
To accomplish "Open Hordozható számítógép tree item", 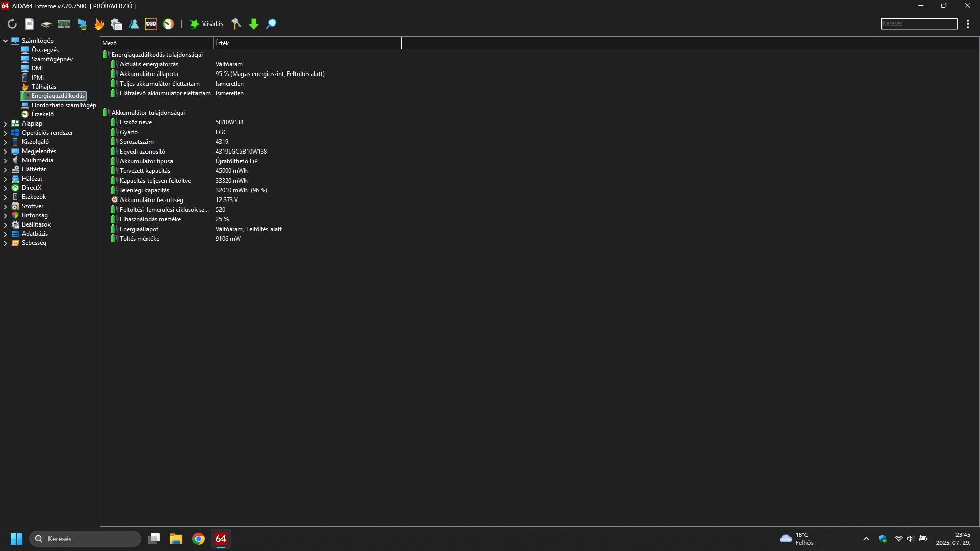I will coord(64,105).
